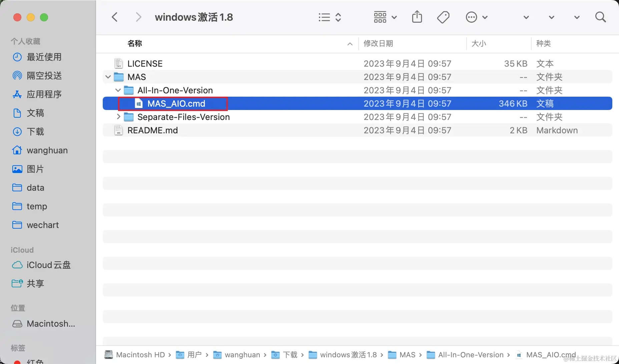Screen dimensions: 619x364
Task: Click the 文稿 document icon in sidebar
Action: (x=17, y=113)
